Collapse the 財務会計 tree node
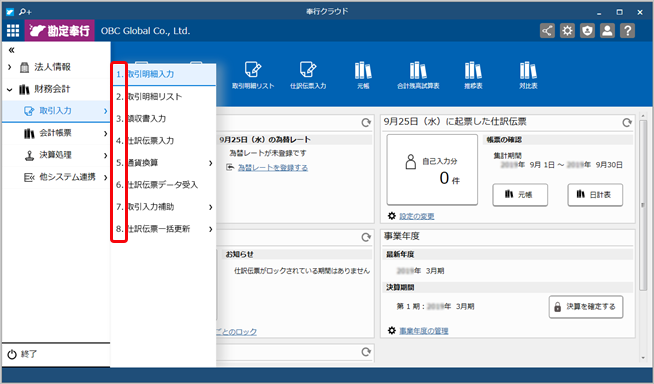 10,89
